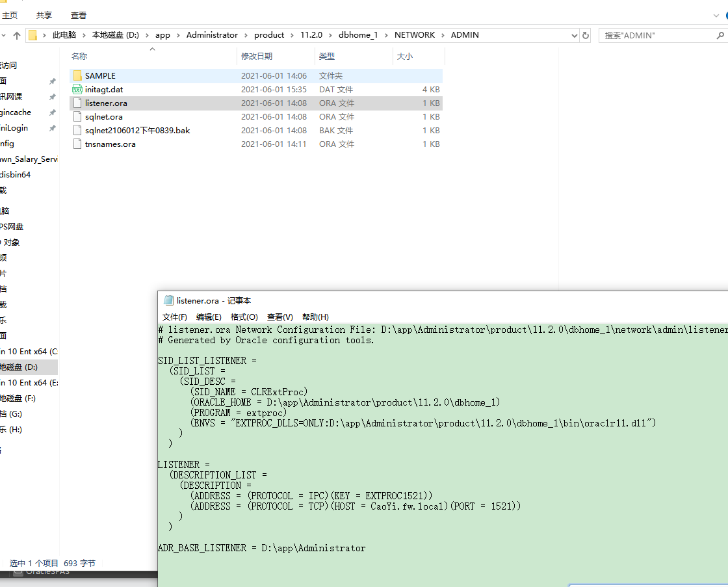Expand the chevron after NETWORK breadcrumb
This screenshot has width=728, height=587.
(443, 35)
